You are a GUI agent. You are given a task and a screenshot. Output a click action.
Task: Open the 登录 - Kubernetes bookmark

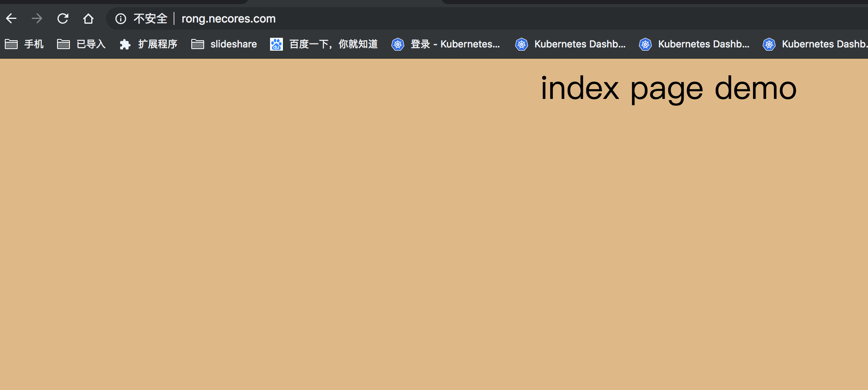(446, 44)
